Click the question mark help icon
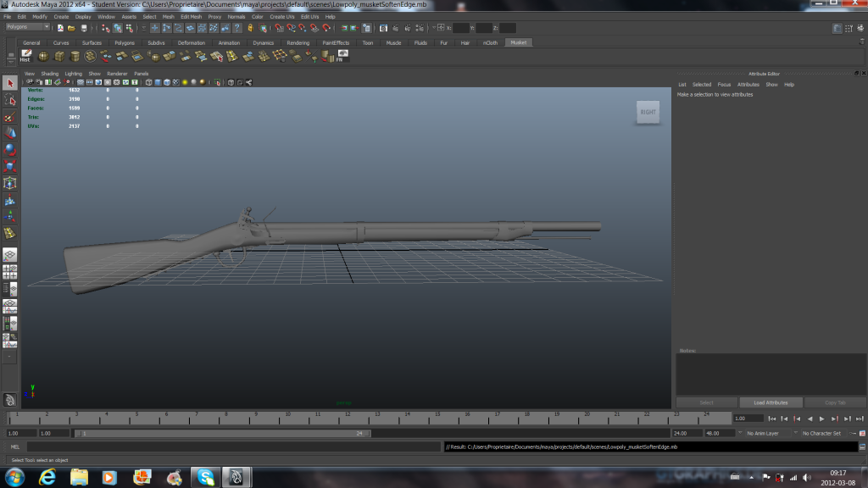Image resolution: width=868 pixels, height=488 pixels. click(237, 28)
